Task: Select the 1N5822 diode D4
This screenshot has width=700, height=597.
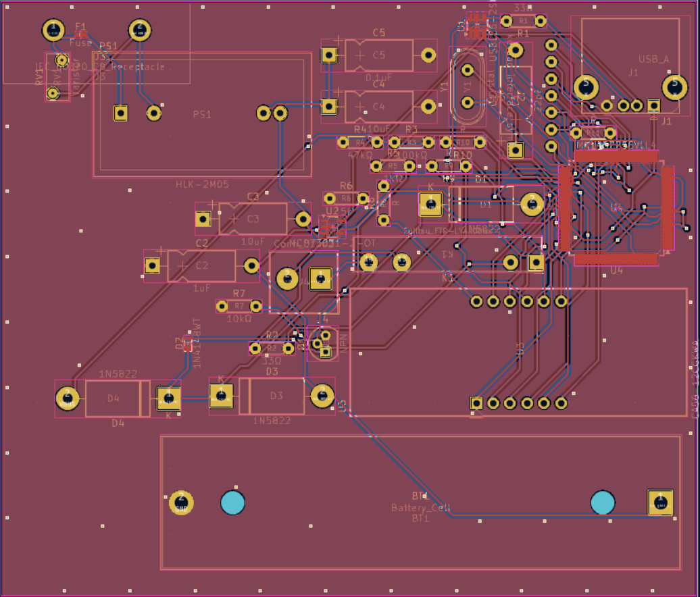Action: (115, 397)
